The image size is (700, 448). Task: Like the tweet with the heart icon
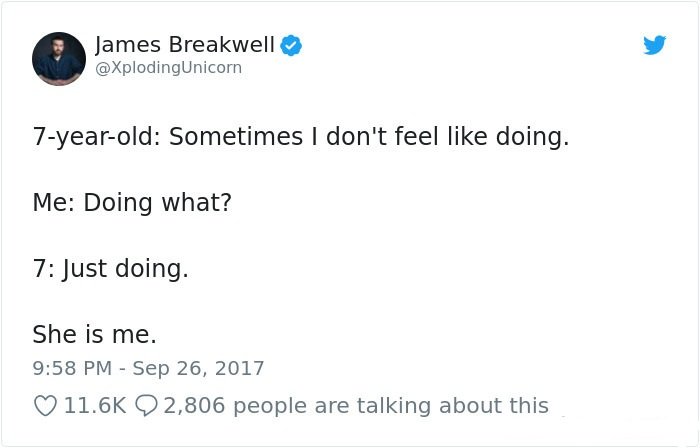click(x=45, y=406)
